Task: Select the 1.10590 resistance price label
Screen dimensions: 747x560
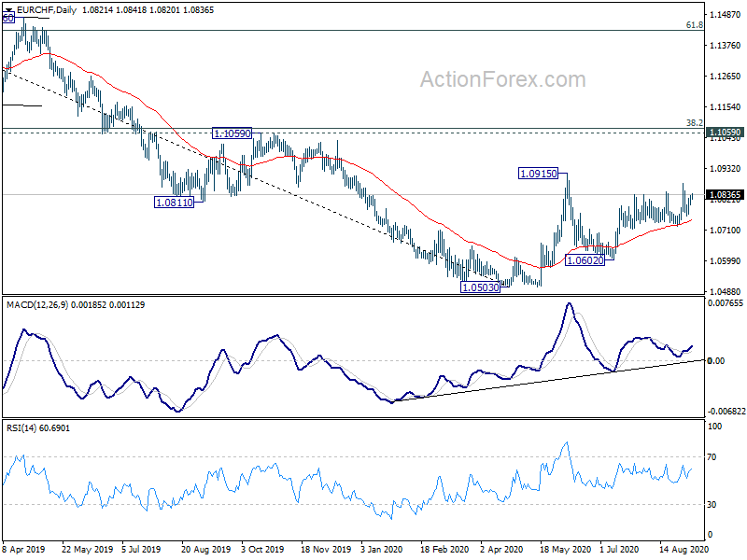Action: [232, 133]
